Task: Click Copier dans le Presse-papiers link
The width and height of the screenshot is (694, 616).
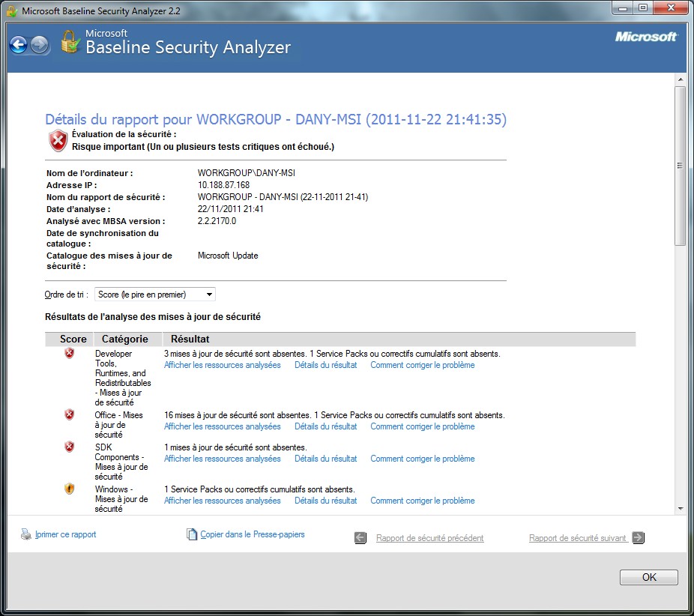Action: click(x=253, y=534)
